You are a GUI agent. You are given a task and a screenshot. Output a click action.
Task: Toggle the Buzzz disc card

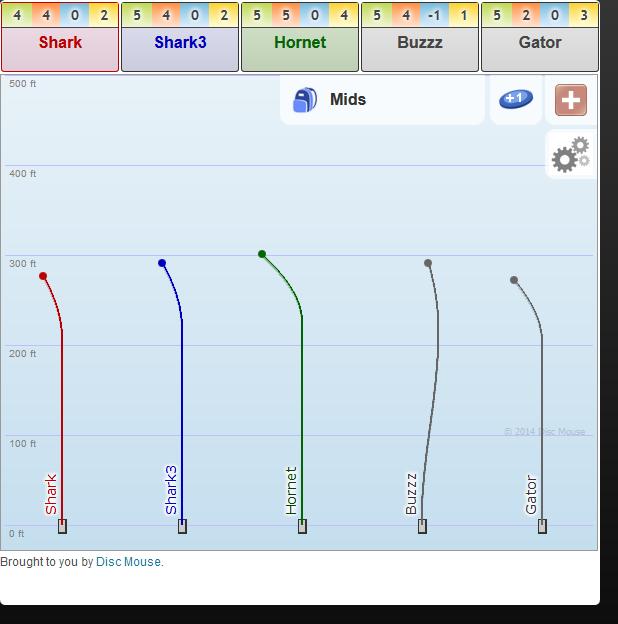(420, 44)
